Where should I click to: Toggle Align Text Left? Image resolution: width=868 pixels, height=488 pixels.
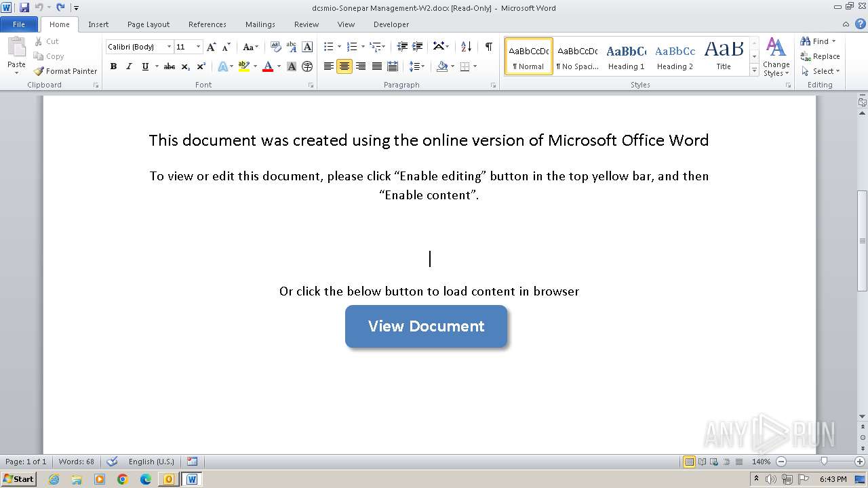[329, 66]
